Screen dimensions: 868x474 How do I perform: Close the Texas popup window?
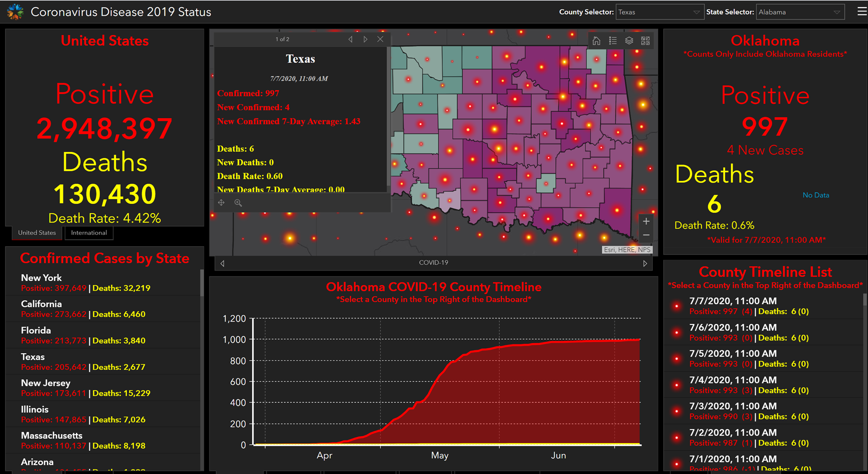point(380,39)
